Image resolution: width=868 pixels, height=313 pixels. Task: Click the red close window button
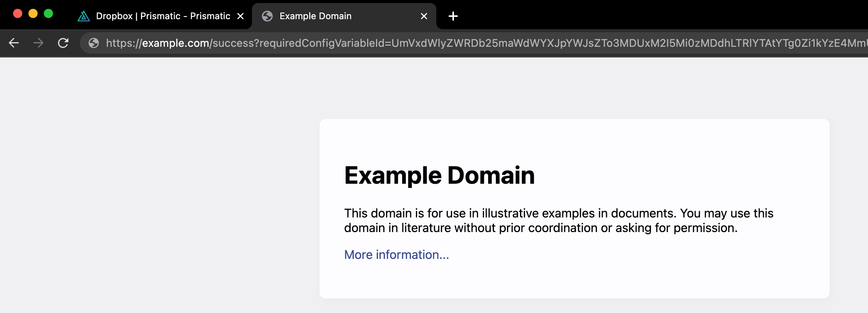[x=18, y=14]
